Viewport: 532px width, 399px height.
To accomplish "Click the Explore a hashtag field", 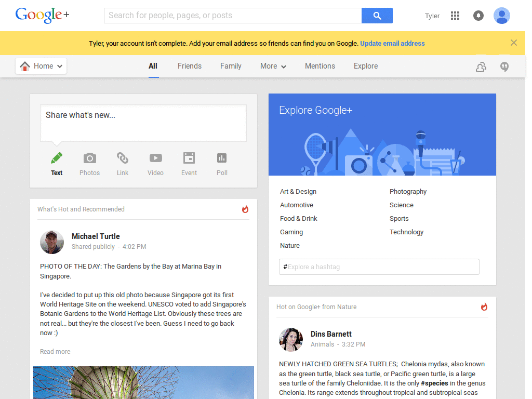I will coord(379,267).
